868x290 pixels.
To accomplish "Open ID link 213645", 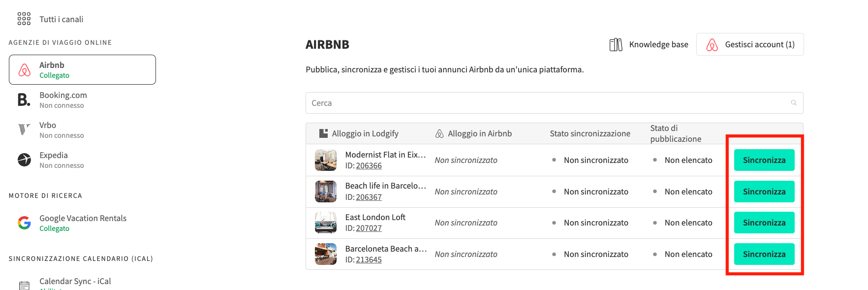I will [x=369, y=259].
